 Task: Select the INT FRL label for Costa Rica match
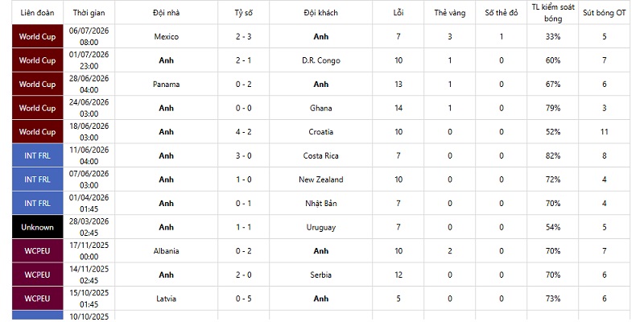pos(37,155)
